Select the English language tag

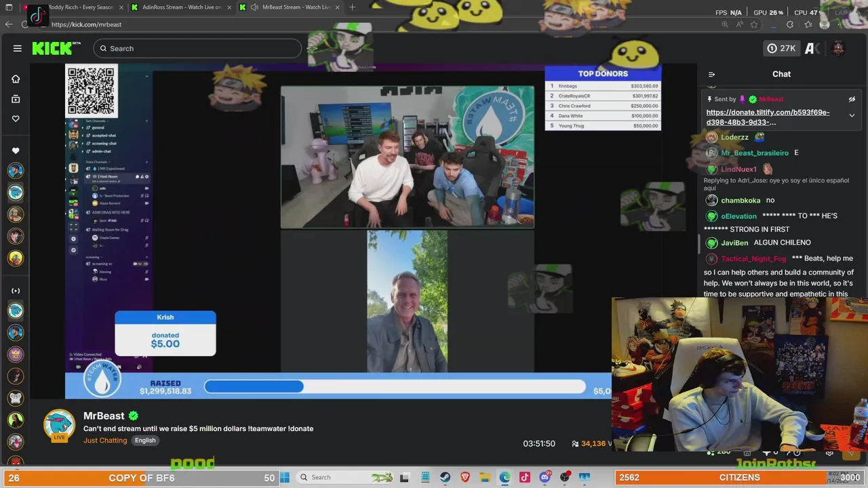(145, 441)
